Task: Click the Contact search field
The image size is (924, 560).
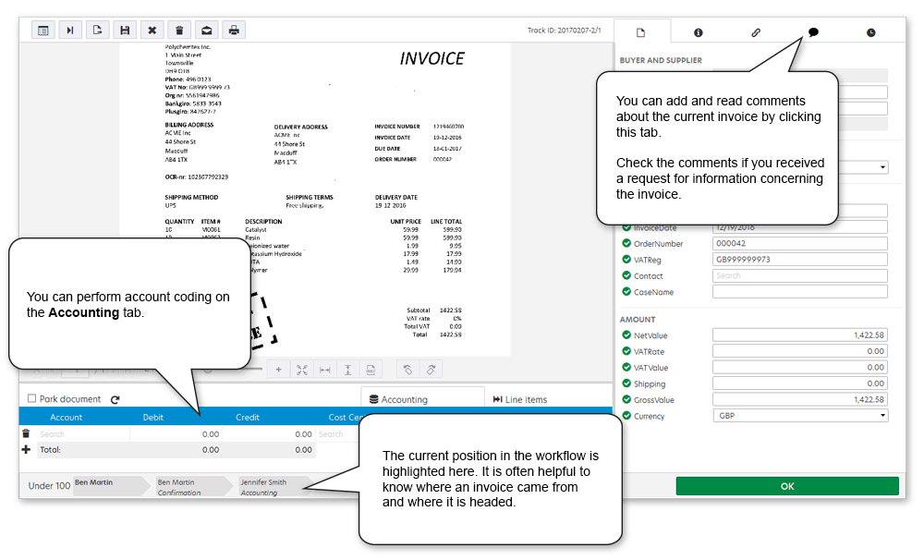Action: coord(799,275)
